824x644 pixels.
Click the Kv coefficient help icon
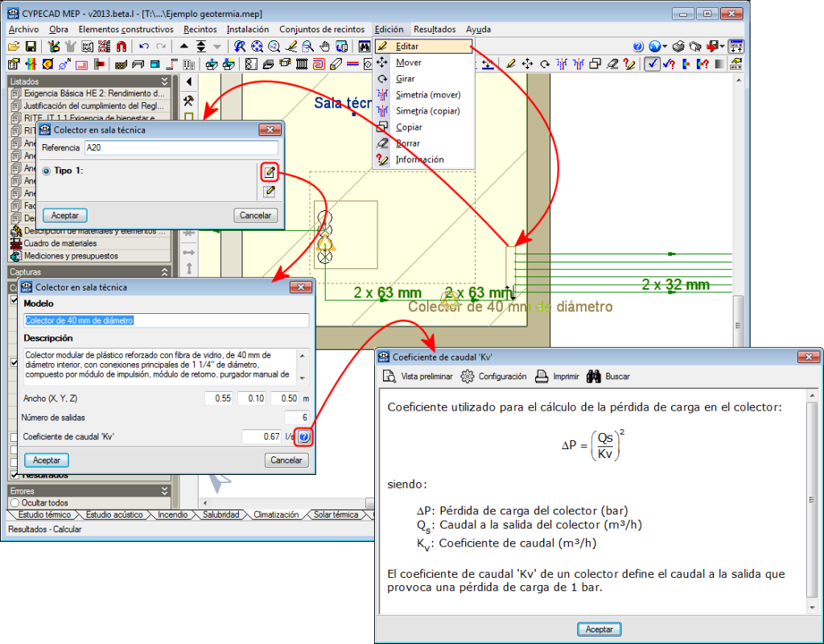(303, 437)
